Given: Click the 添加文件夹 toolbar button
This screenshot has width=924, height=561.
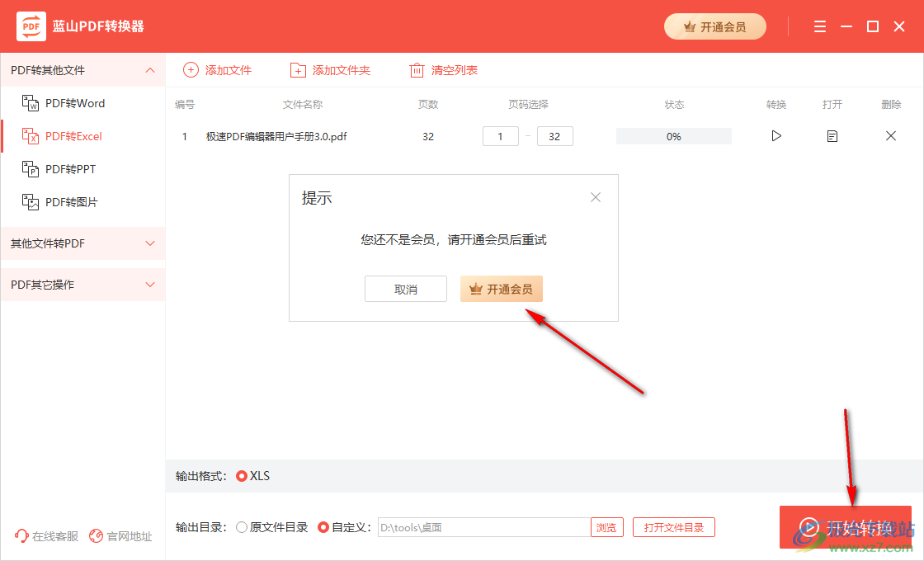Looking at the screenshot, I should (x=330, y=70).
